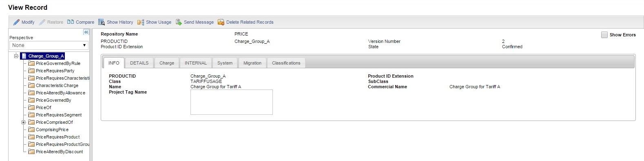Switch to the DETAILS tab
The image size is (644, 161).
pos(139,63)
